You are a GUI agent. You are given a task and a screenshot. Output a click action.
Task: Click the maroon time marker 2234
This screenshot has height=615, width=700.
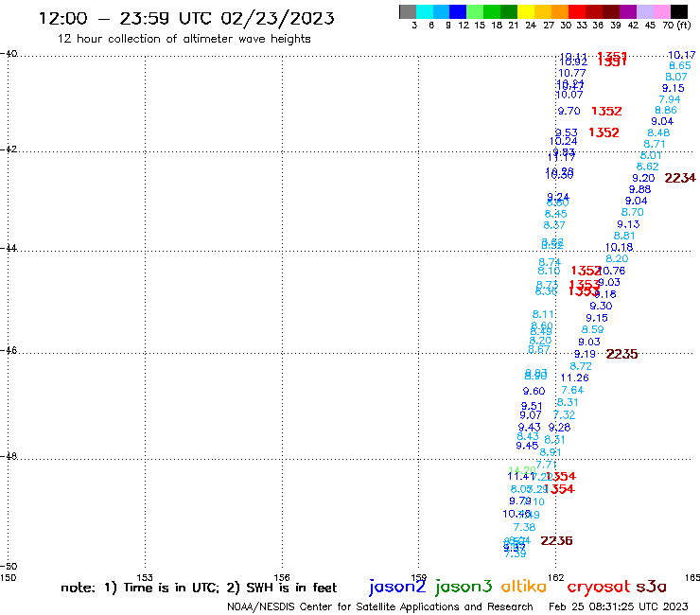(x=680, y=178)
